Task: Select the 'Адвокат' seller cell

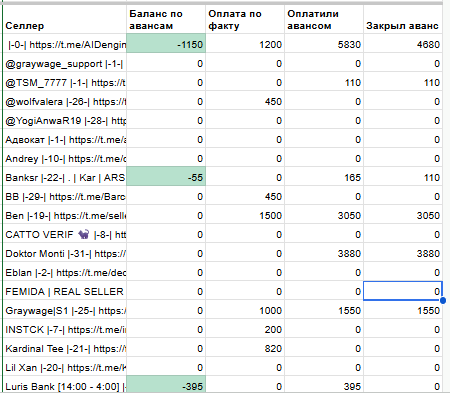Action: pos(65,138)
